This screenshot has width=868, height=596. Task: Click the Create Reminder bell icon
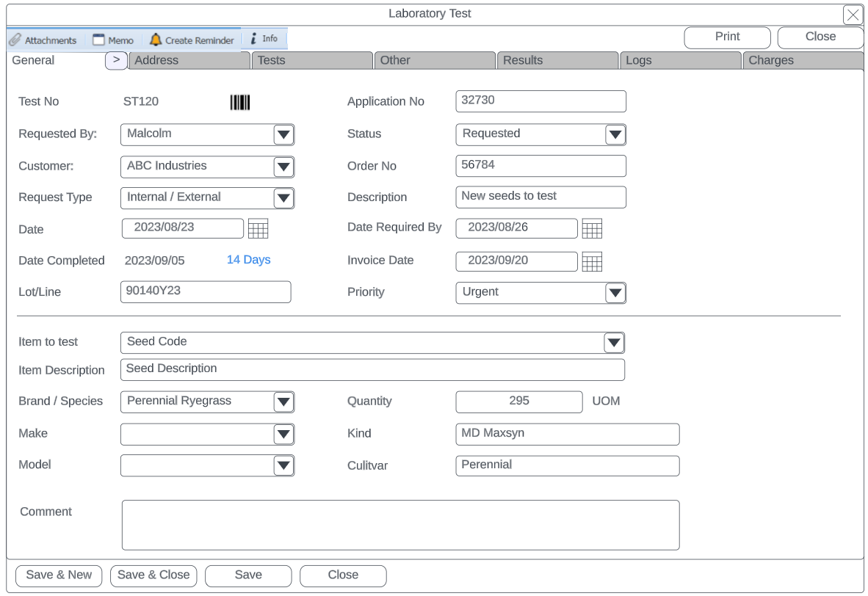click(x=156, y=40)
